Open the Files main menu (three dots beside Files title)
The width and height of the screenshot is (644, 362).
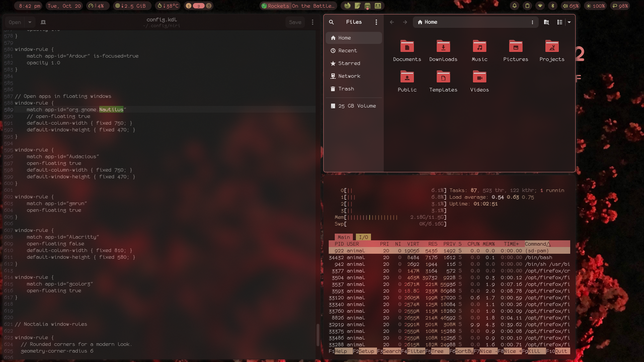(x=376, y=22)
